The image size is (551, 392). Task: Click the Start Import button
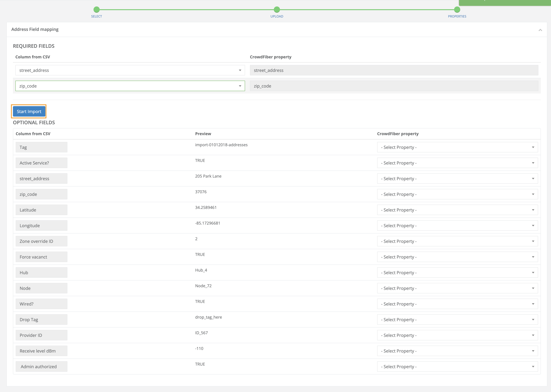point(29,111)
